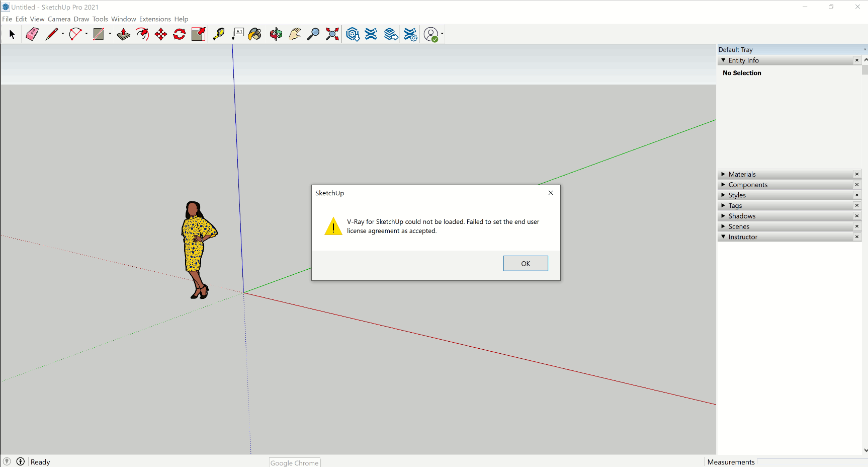Image resolution: width=868 pixels, height=467 pixels.
Task: Close the Shadows panel
Action: (857, 216)
